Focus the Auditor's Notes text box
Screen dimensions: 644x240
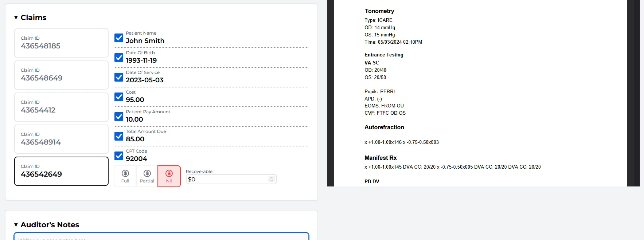tap(161, 237)
